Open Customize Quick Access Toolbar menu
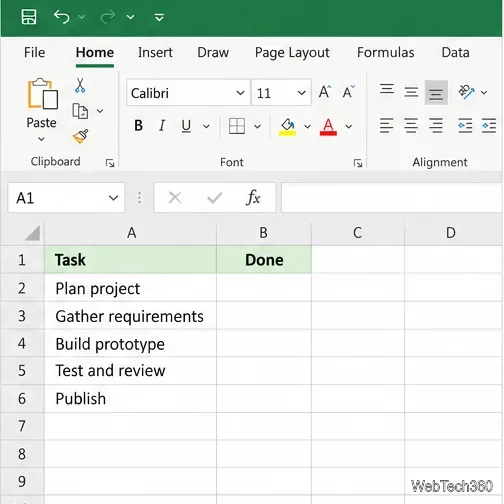The image size is (504, 504). click(159, 17)
